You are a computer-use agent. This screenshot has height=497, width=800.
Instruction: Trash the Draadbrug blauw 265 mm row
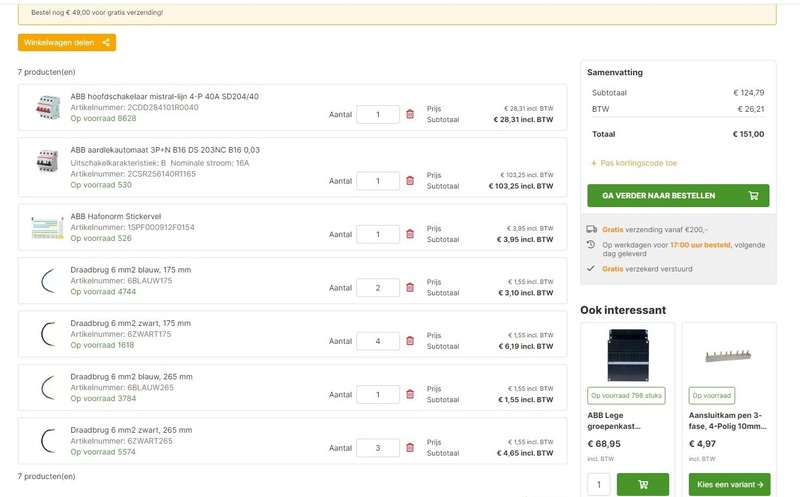click(410, 394)
